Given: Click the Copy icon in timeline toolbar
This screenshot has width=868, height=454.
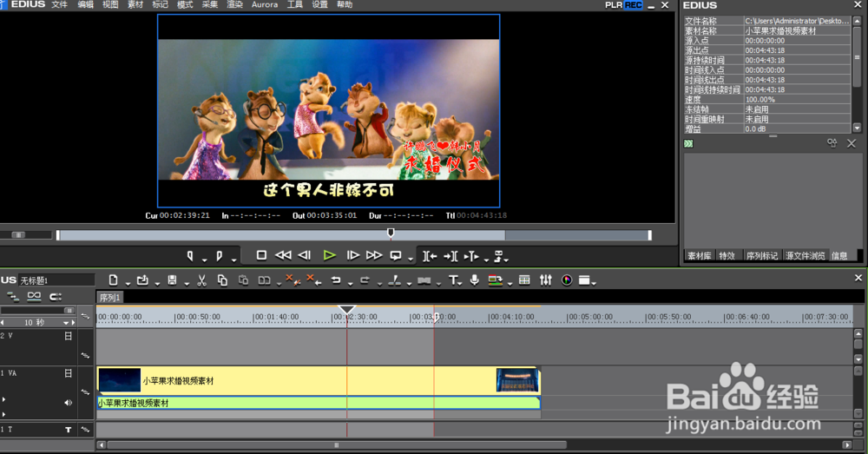Looking at the screenshot, I should point(222,280).
